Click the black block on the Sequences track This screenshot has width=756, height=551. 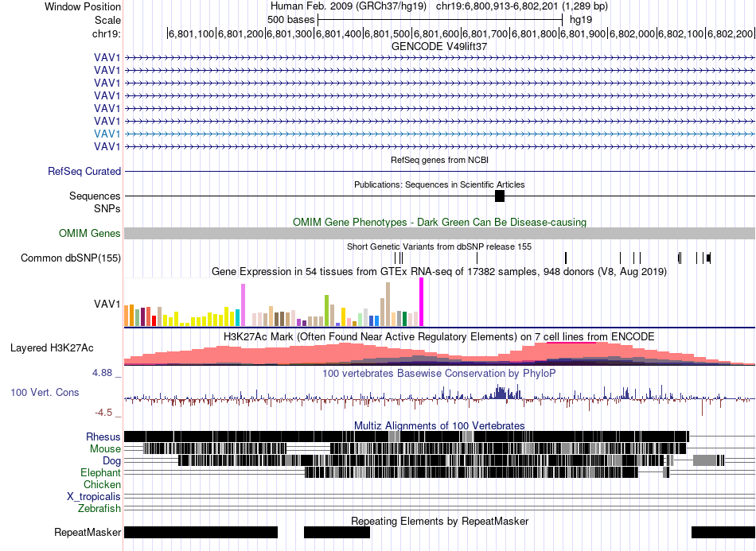[500, 196]
